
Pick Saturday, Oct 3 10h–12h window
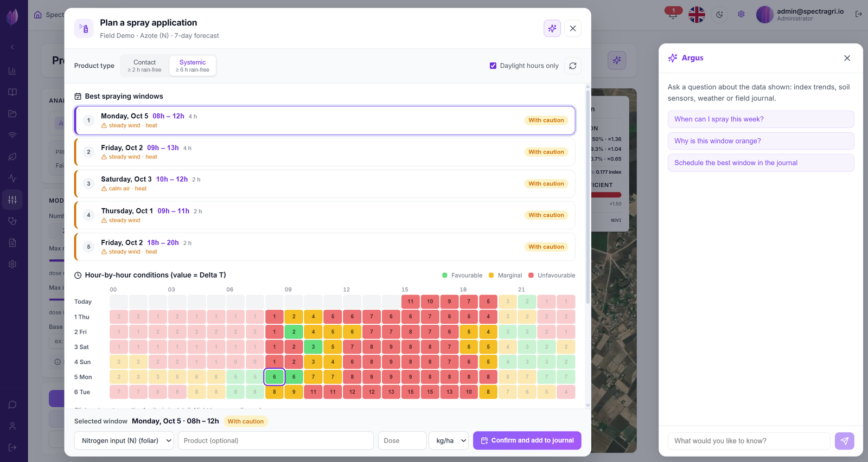[x=325, y=183]
